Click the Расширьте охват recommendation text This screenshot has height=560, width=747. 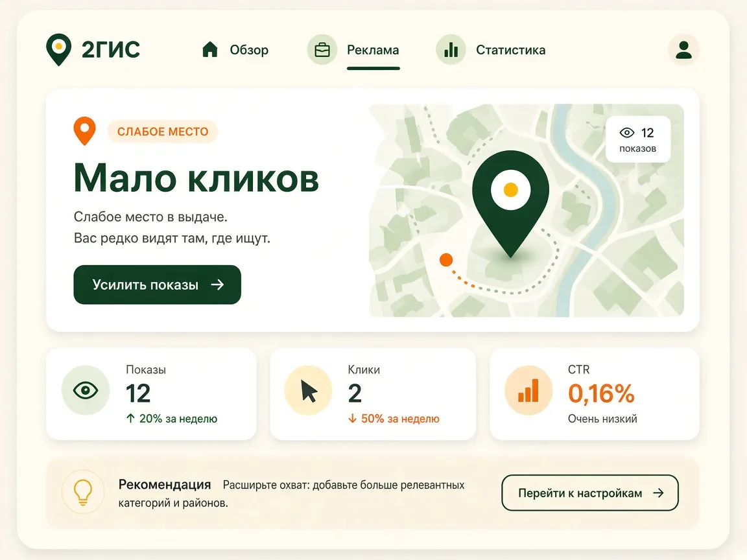(292, 494)
